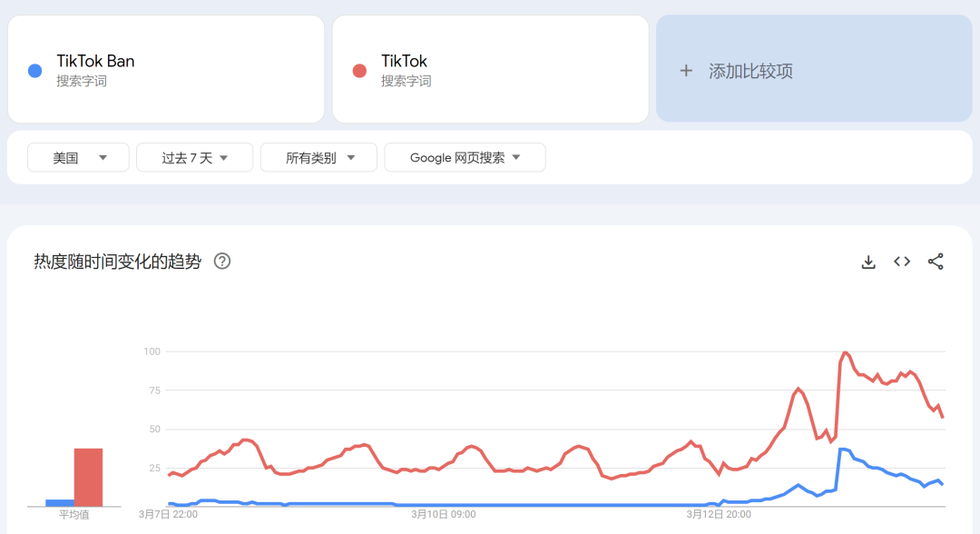980x534 pixels.
Task: Share the interest over time chart
Action: point(936,262)
